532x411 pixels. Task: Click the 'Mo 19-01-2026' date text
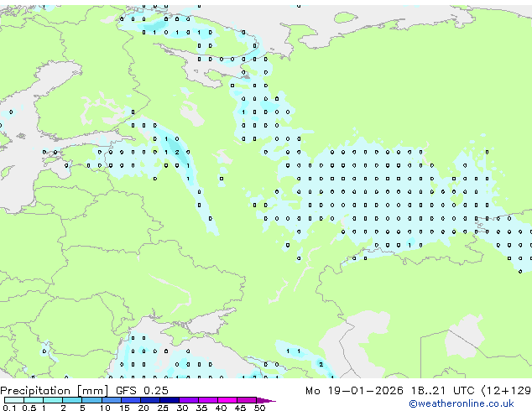(x=354, y=391)
